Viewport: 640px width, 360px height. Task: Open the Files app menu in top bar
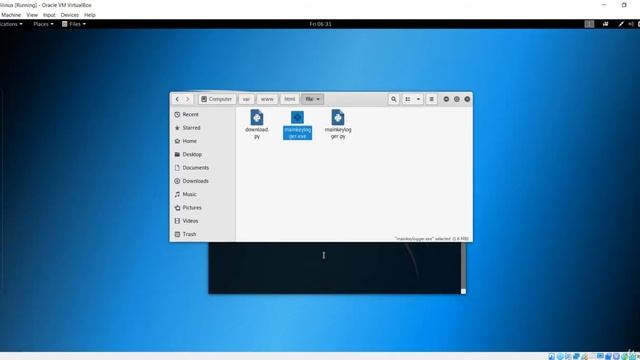74,24
